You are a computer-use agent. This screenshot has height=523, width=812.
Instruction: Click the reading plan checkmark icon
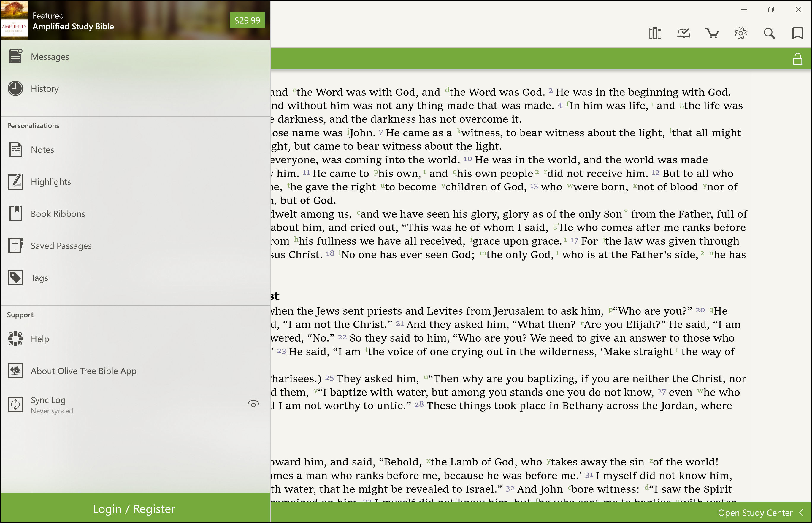(683, 33)
